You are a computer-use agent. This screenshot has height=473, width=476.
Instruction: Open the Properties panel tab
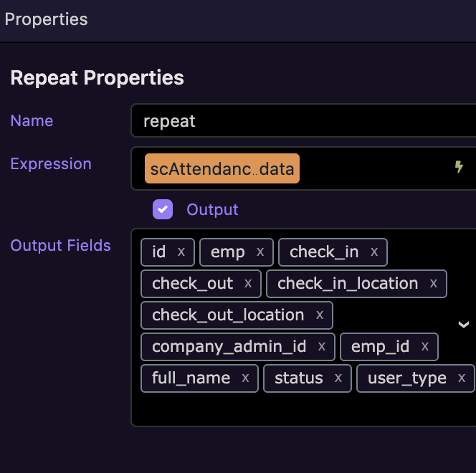click(47, 19)
